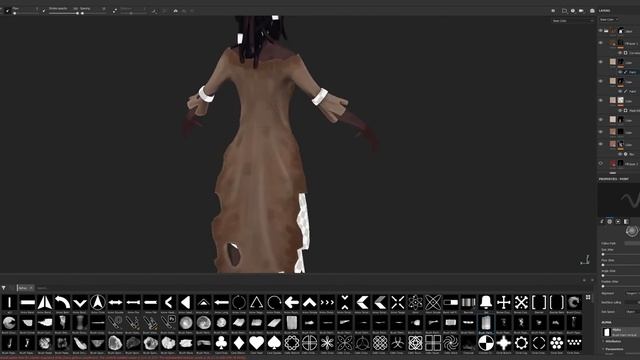Adjust the Size Jitter slider
Screen dimensions: 640x360
point(620,254)
